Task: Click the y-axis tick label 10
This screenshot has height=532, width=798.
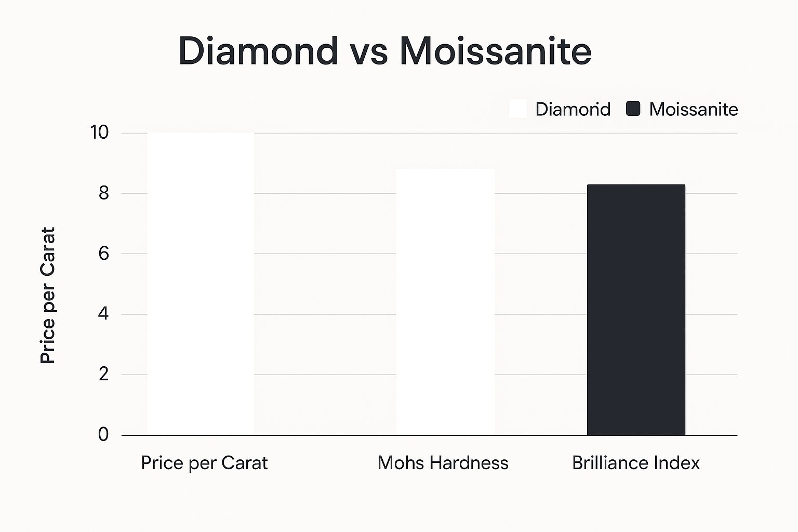Action: pyautogui.click(x=99, y=132)
